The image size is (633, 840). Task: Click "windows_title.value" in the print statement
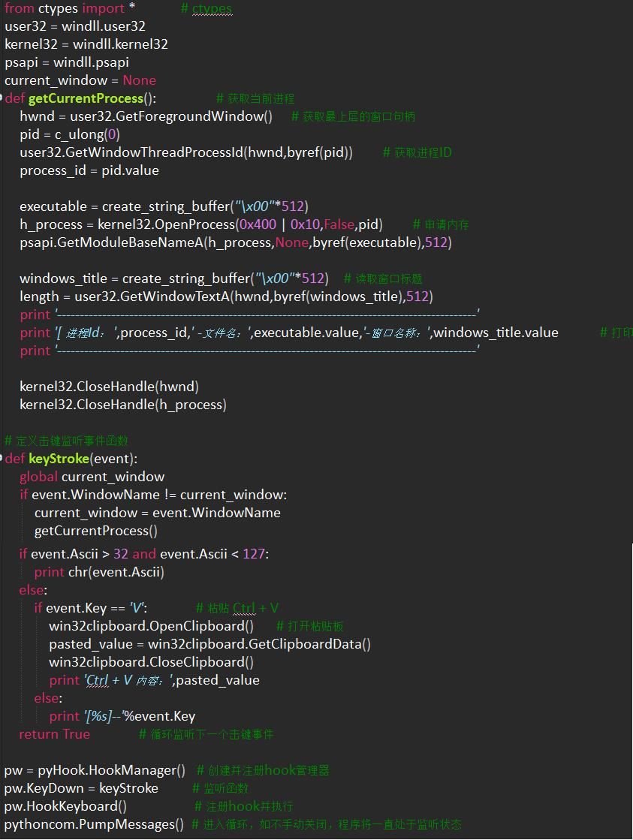496,333
